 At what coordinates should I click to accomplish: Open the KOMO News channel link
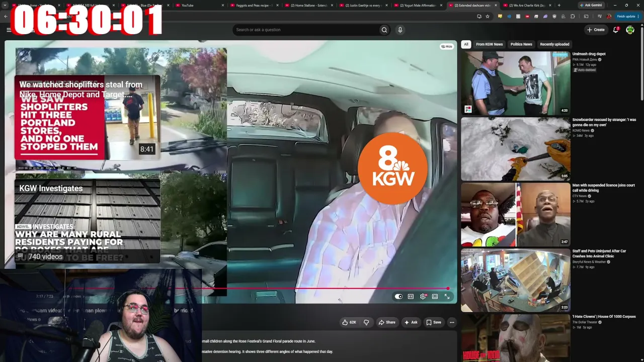click(x=581, y=130)
